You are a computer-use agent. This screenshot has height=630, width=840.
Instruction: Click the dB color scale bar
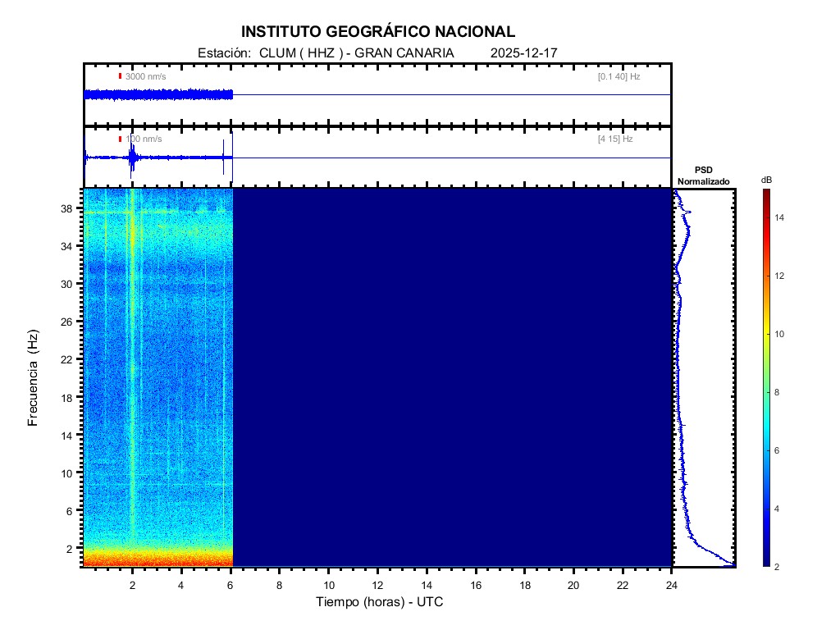click(765, 377)
